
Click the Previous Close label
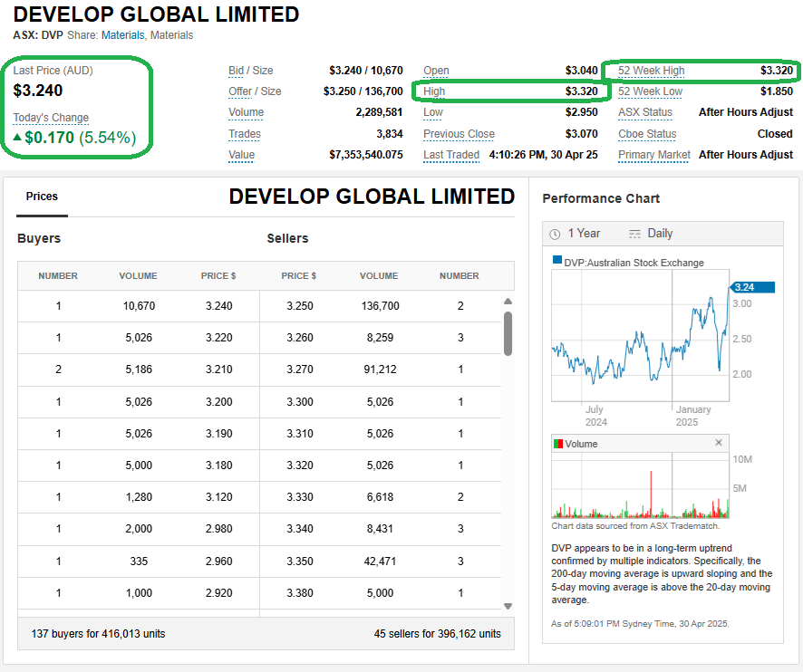[x=459, y=134]
